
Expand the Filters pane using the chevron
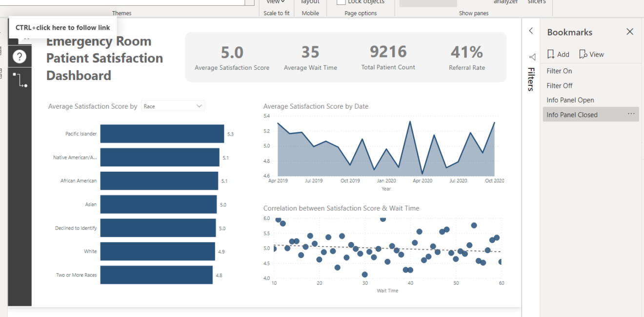pos(531,31)
